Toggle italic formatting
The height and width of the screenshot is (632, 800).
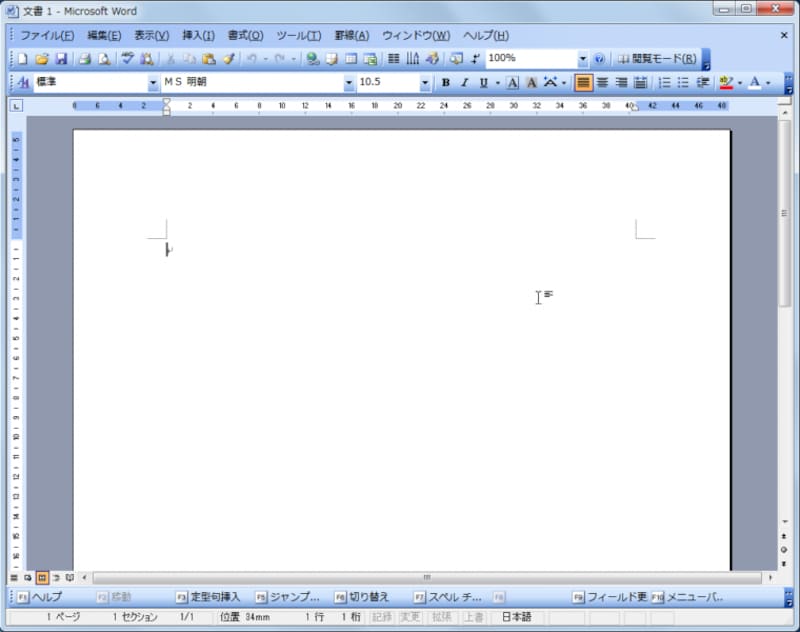(463, 83)
